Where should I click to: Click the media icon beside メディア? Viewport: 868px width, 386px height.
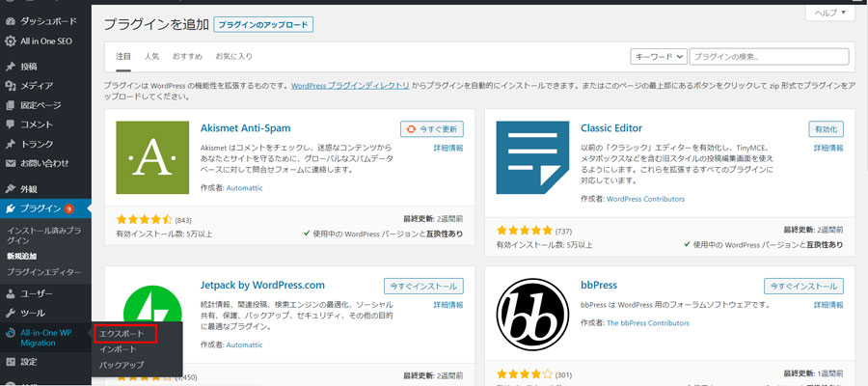tap(10, 86)
